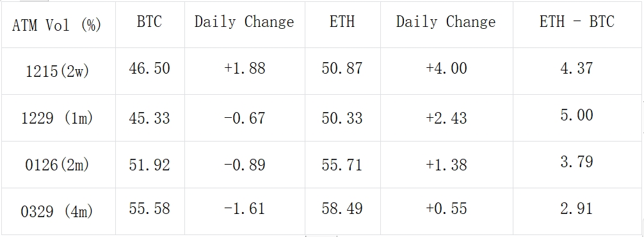
Task: Select BTC value 46.50
Action: pyautogui.click(x=150, y=71)
